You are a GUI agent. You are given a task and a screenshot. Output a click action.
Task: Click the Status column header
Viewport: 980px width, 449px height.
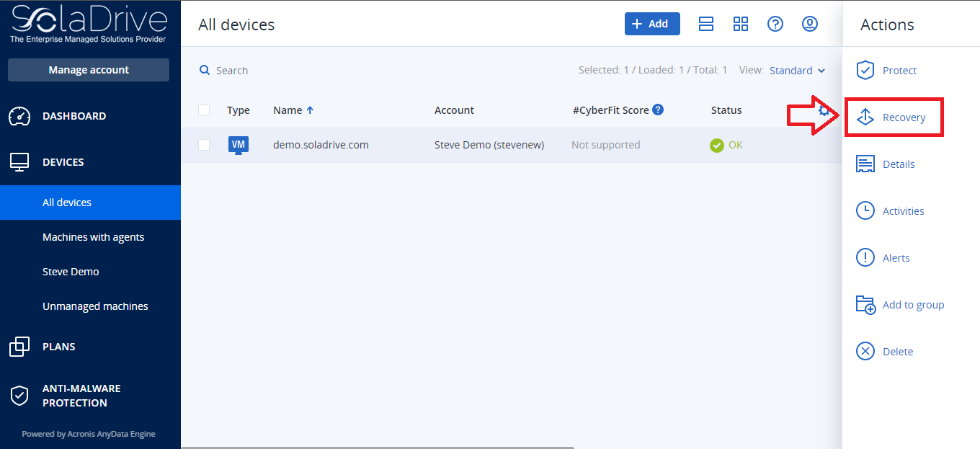pos(726,110)
